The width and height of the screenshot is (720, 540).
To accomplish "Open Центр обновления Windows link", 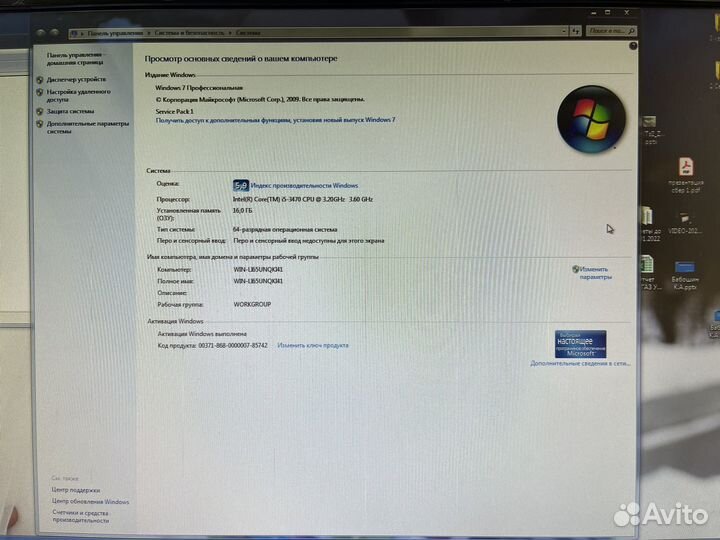I will [90, 502].
